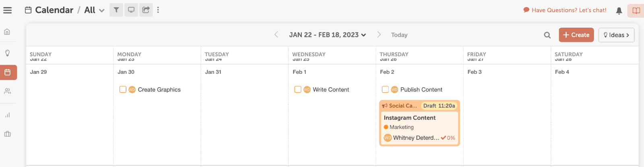The image size is (644, 167).
Task: Open the Instagram Content card
Action: (x=410, y=118)
